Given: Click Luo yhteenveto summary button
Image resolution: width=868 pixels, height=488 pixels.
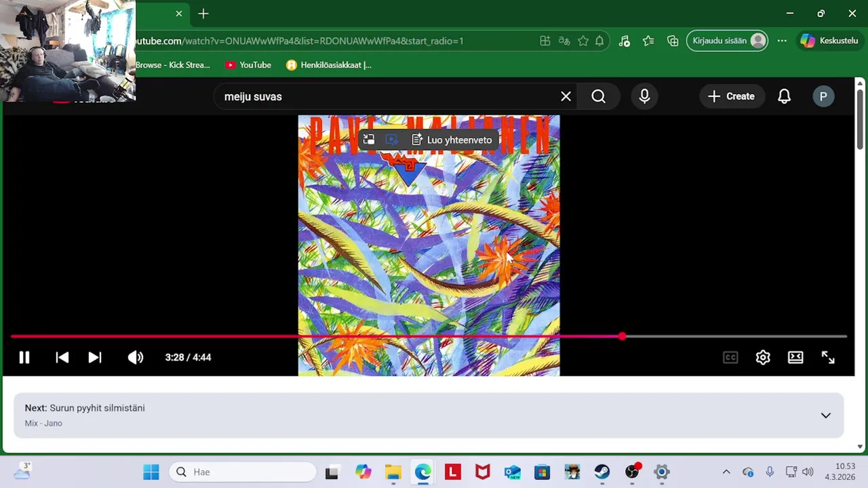Looking at the screenshot, I should [x=452, y=140].
